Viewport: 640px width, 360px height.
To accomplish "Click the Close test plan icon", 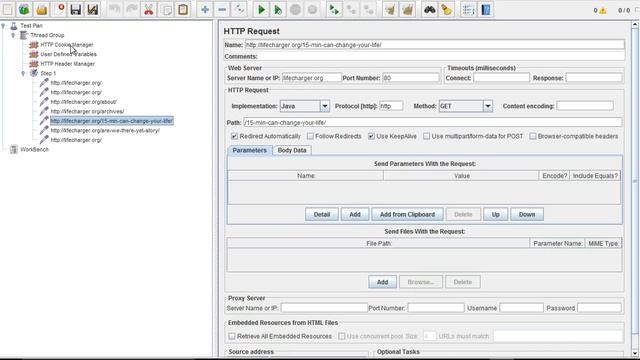I will (59, 9).
